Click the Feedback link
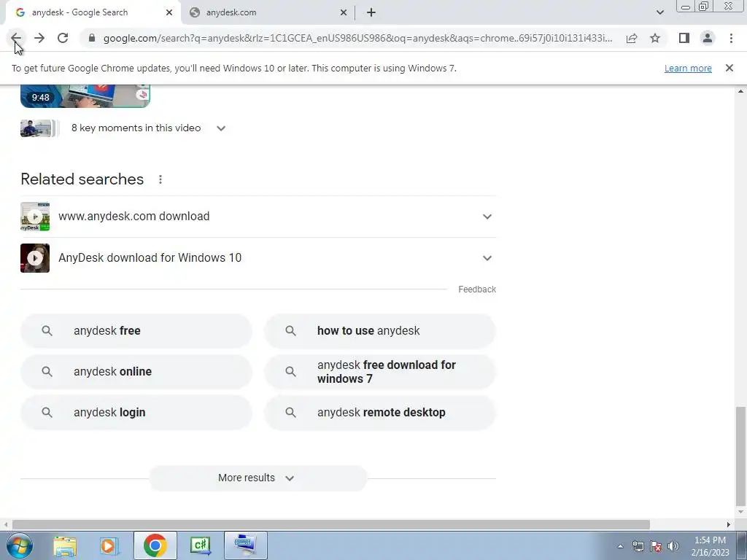The image size is (747, 560). click(477, 289)
